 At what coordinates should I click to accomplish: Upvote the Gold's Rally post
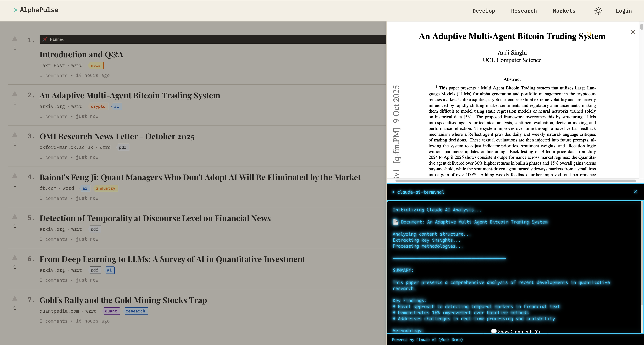[15, 299]
